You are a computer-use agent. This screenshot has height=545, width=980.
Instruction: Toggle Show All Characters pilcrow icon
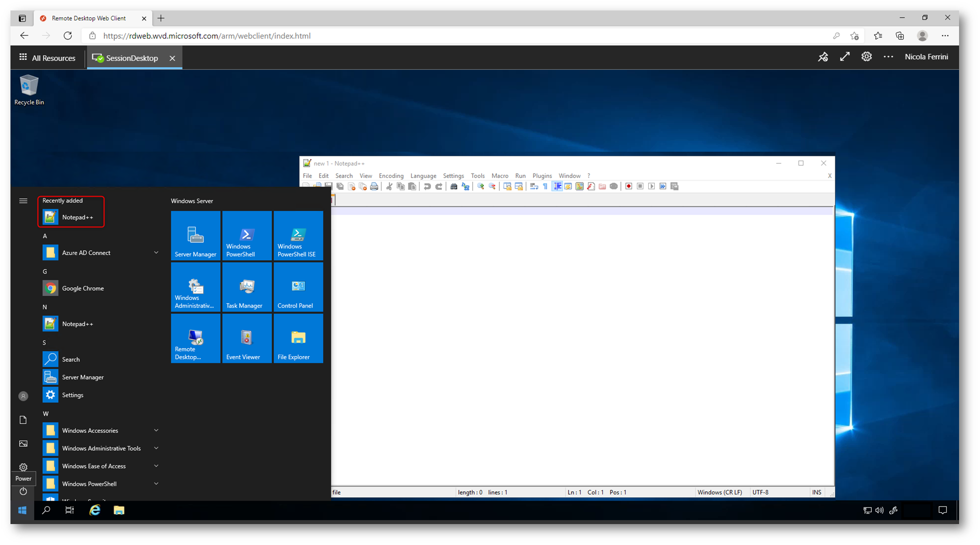click(545, 186)
